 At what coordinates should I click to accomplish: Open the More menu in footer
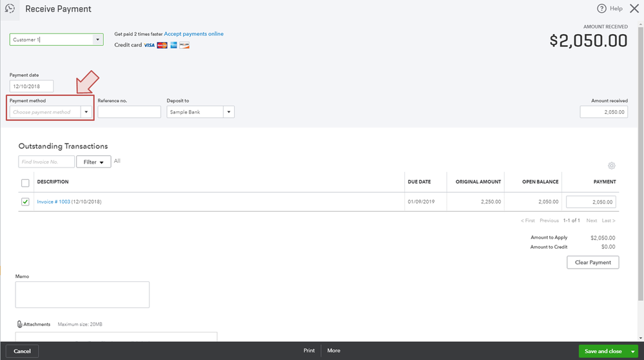333,350
